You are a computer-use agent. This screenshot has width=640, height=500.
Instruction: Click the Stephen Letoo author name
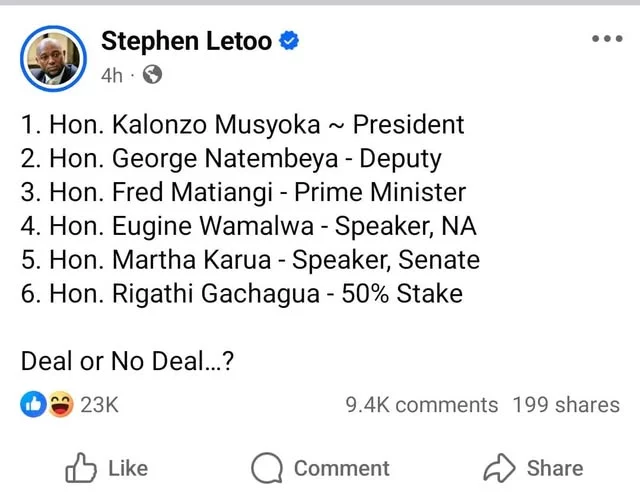tap(186, 41)
